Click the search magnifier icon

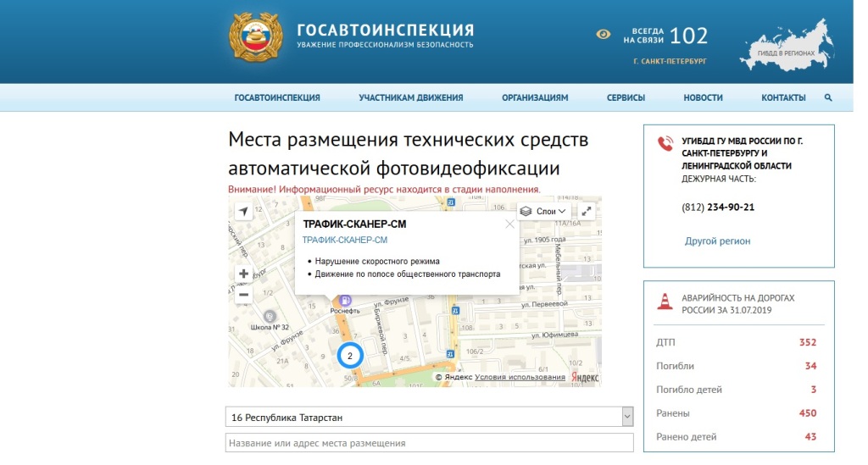(x=828, y=98)
